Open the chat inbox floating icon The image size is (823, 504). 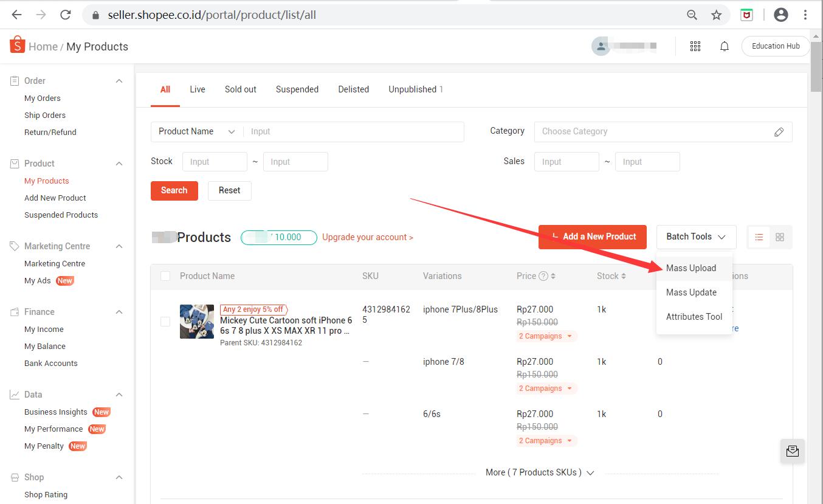[x=793, y=451]
